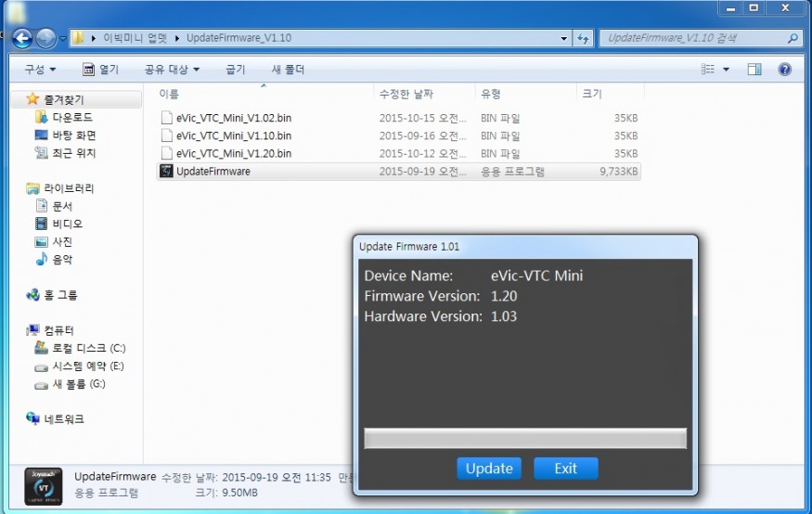
Task: Click the 굽기 toolbar button
Action: 235,70
